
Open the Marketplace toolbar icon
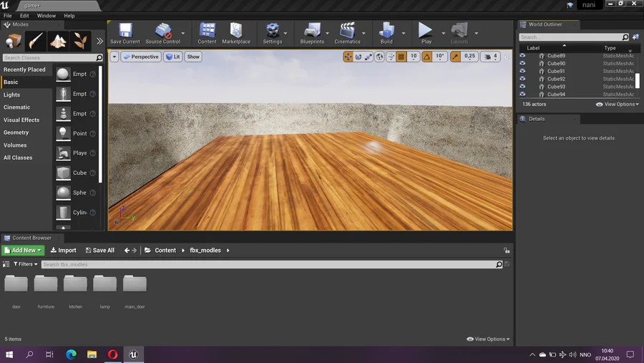point(235,33)
